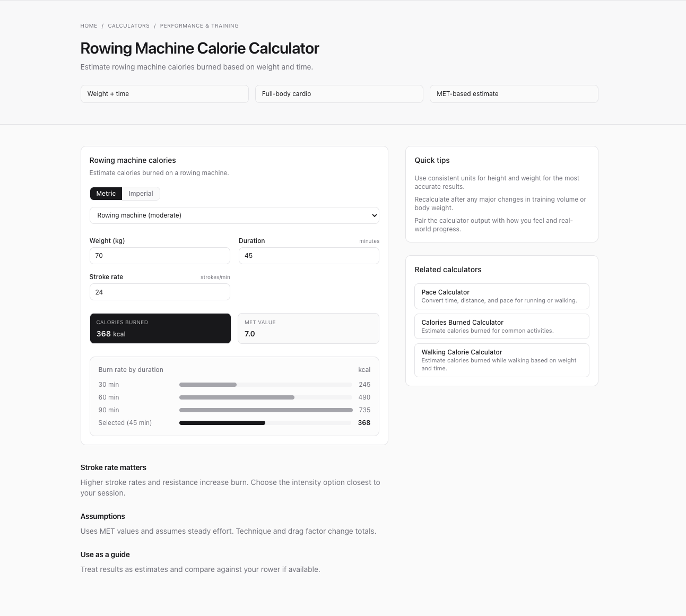Click the Stroke rate input
The height and width of the screenshot is (616, 686).
click(x=159, y=292)
